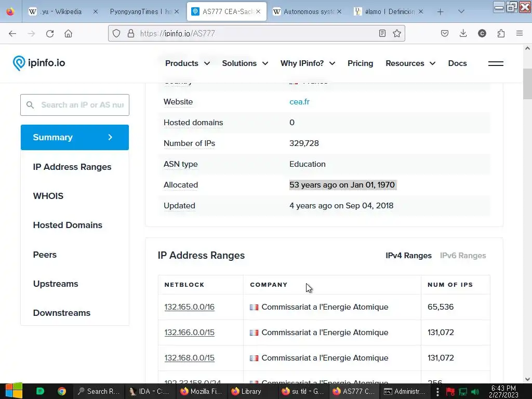This screenshot has height=399, width=532.
Task: Click the URL address bar
Action: 256,33
